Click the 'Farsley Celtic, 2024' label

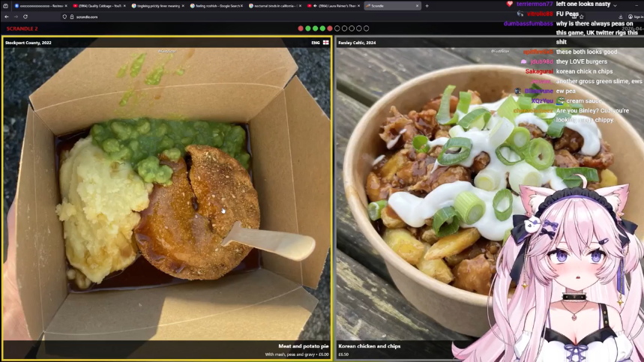[357, 43]
